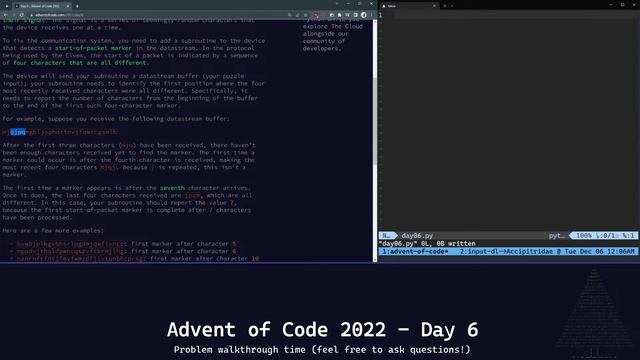Open the browser extensions puzzle icon

[340, 15]
